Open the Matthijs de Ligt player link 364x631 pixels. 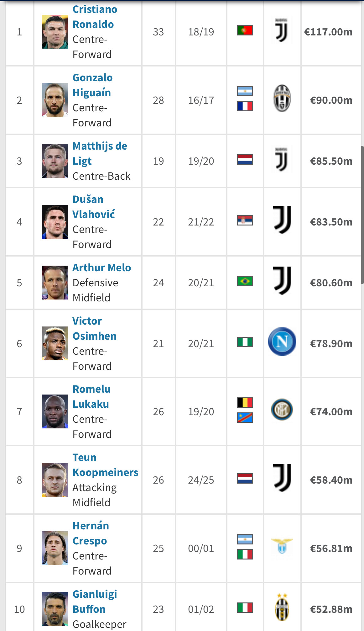(99, 153)
